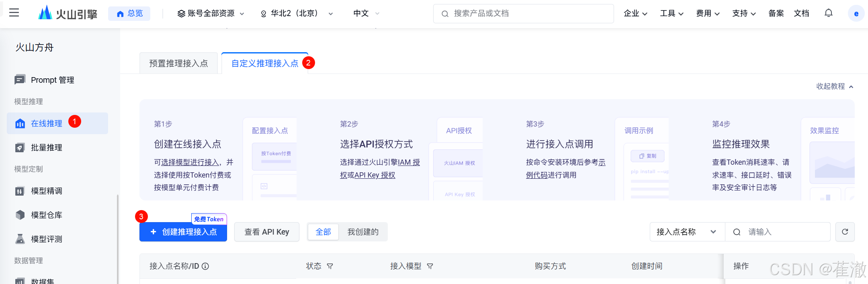Click the 请输入 search input field
This screenshot has width=868, height=284.
[x=778, y=232]
